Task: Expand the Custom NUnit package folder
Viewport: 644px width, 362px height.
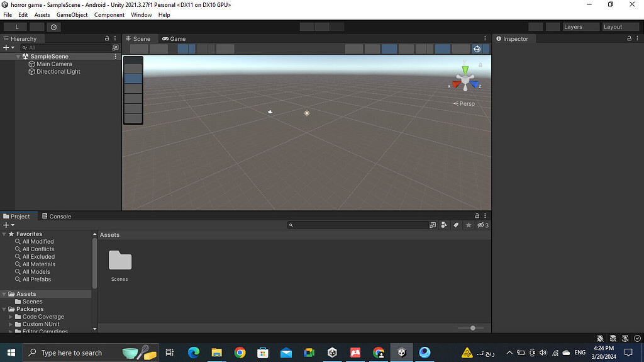Action: pos(11,324)
